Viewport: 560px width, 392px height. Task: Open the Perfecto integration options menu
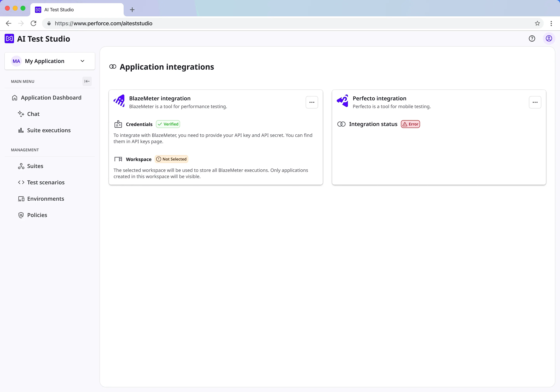(535, 102)
